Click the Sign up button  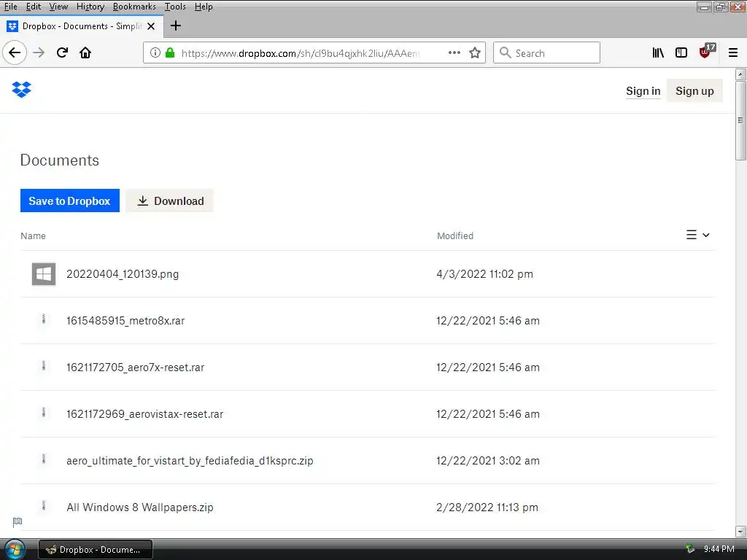tap(694, 91)
